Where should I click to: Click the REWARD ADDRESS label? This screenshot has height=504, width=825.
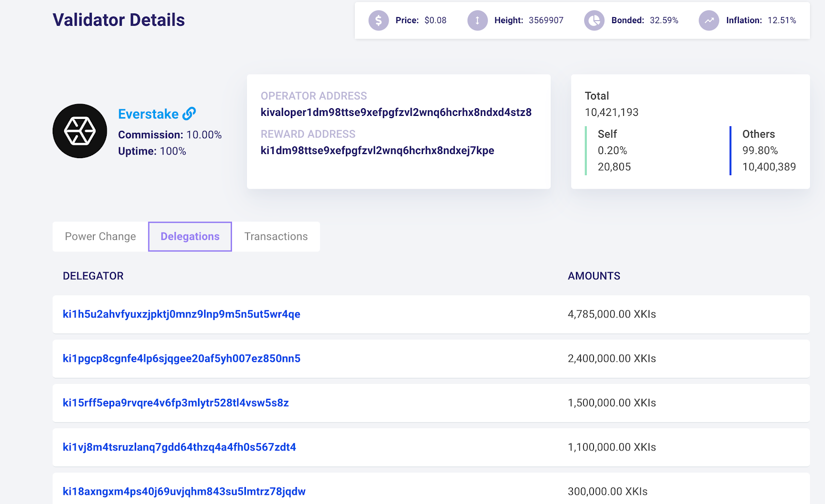point(308,134)
